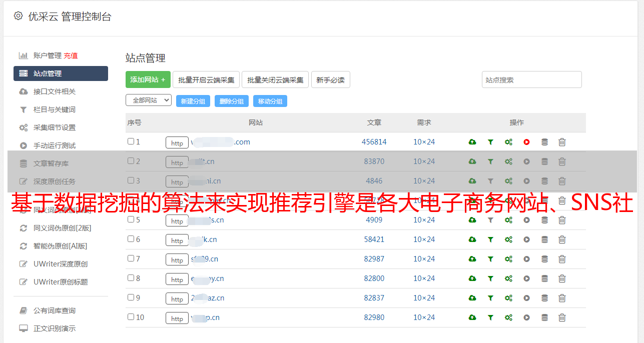The height and width of the screenshot is (343, 644).
Task: Click the 站点搜索 search field
Action: click(532, 79)
